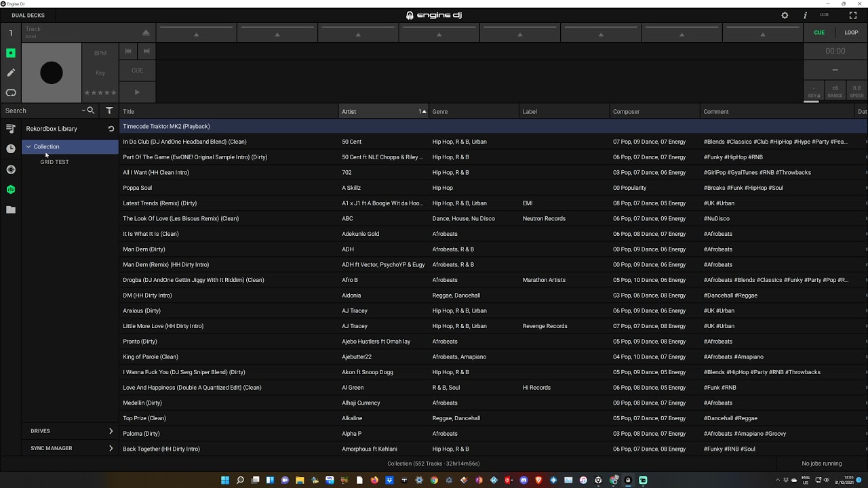Viewport: 868px width, 488px height.
Task: Open Firefox from the taskbar
Action: tap(374, 481)
